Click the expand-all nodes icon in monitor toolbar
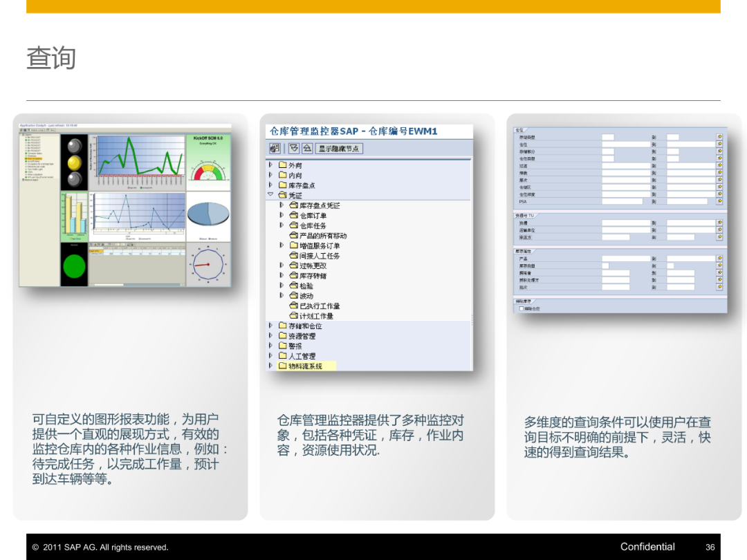This screenshot has width=747, height=560. point(294,148)
